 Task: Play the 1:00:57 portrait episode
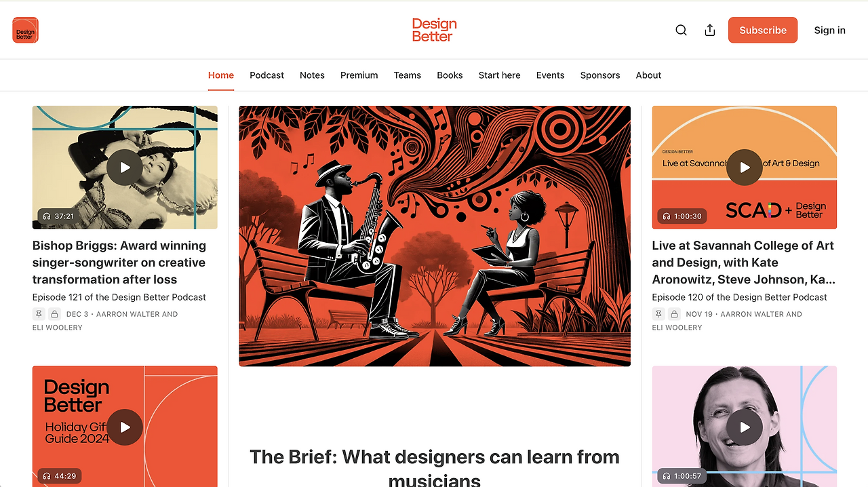[x=745, y=427]
